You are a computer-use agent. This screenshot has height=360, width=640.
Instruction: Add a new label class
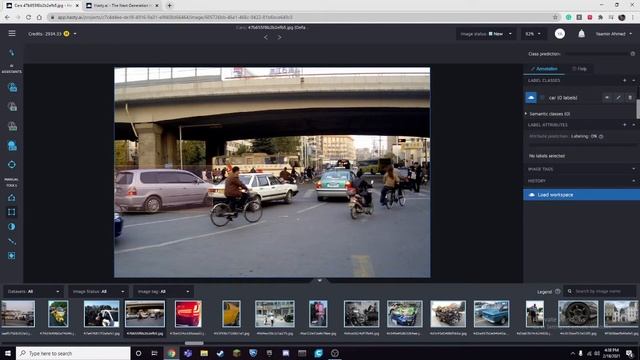pyautogui.click(x=624, y=80)
